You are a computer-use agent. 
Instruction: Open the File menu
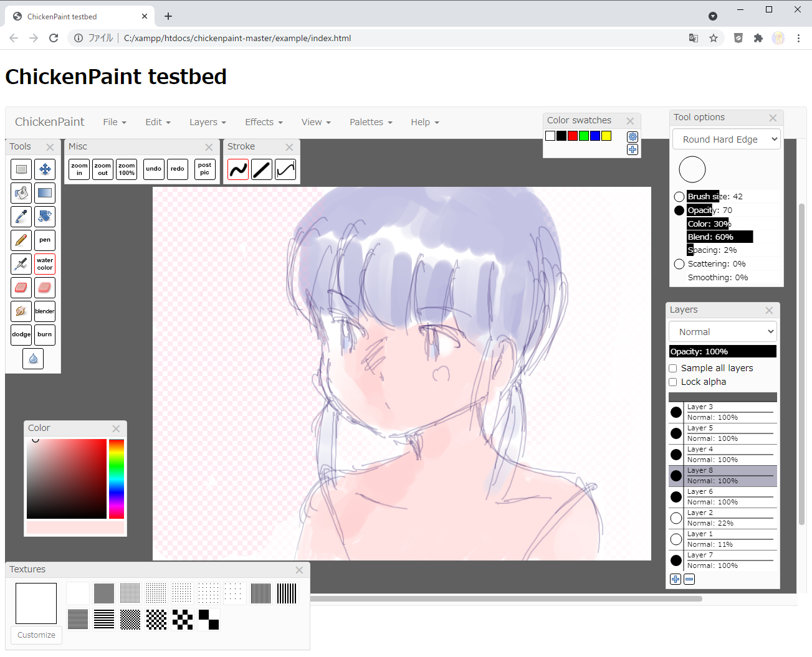[115, 122]
